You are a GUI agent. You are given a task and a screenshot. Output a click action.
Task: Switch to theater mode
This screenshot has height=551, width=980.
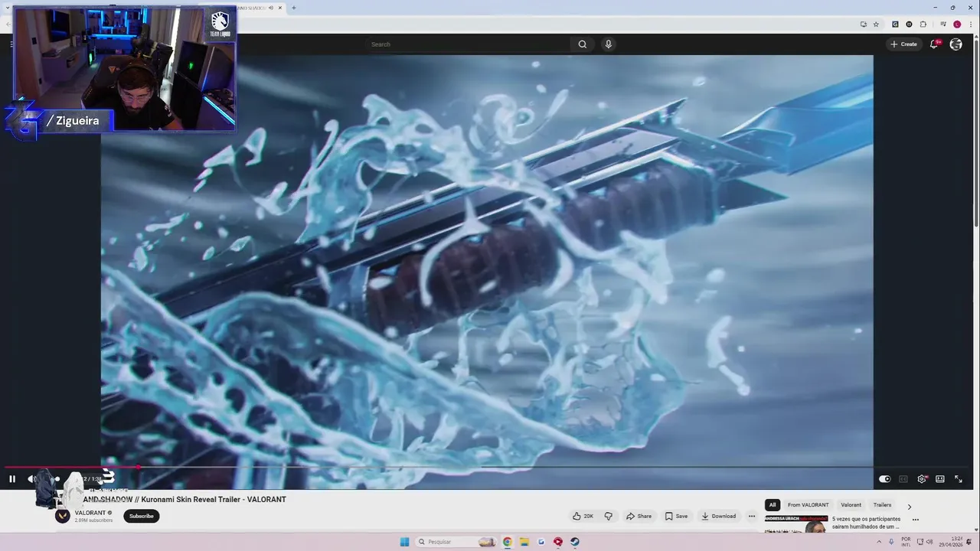point(940,479)
